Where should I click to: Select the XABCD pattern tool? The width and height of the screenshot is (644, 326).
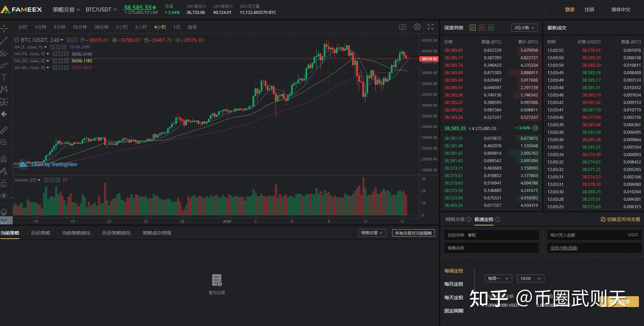click(4, 89)
